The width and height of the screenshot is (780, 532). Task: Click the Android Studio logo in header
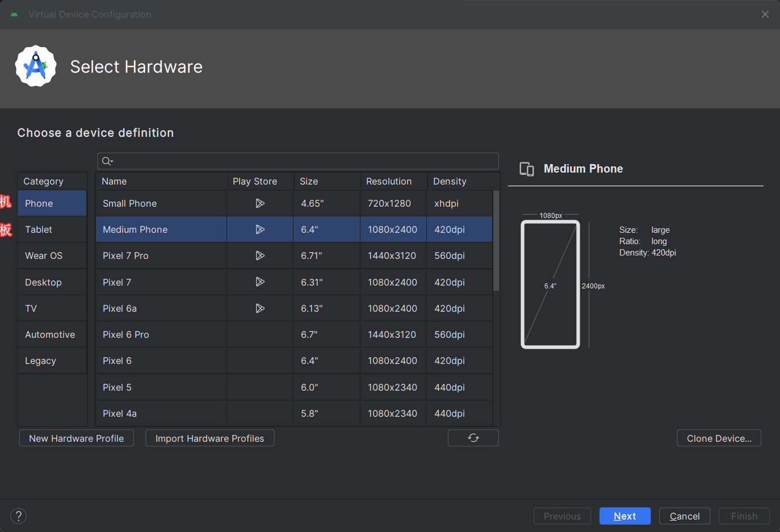[x=36, y=66]
